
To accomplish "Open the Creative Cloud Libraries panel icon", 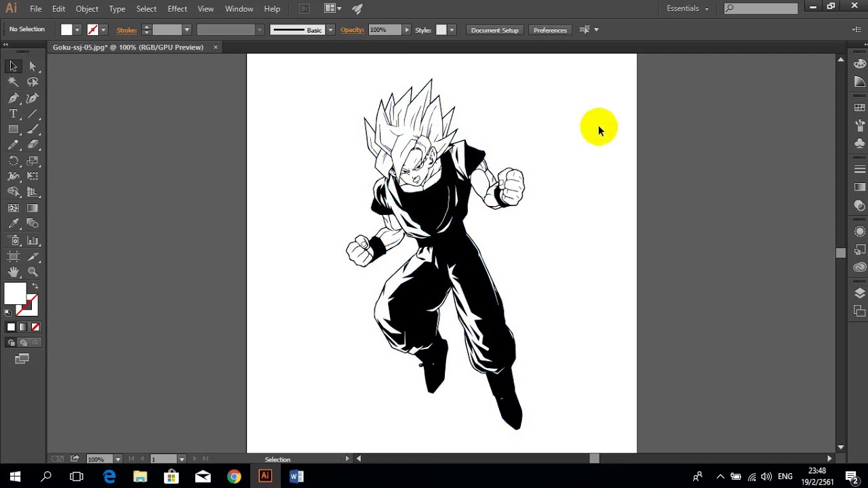I will (860, 267).
